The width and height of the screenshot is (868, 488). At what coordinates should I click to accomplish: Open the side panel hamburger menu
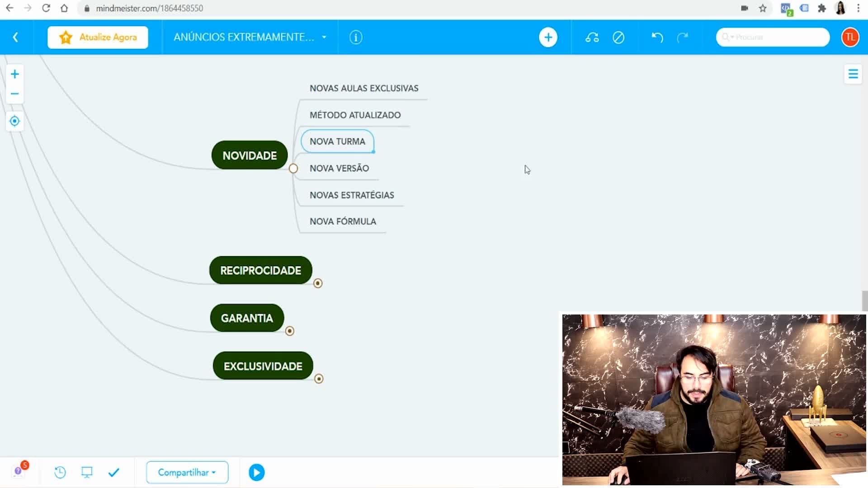(x=853, y=74)
